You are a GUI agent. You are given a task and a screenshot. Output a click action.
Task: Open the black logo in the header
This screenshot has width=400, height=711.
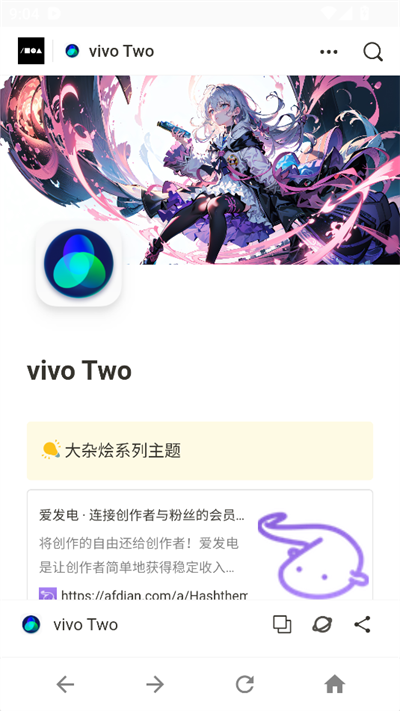[x=31, y=51]
